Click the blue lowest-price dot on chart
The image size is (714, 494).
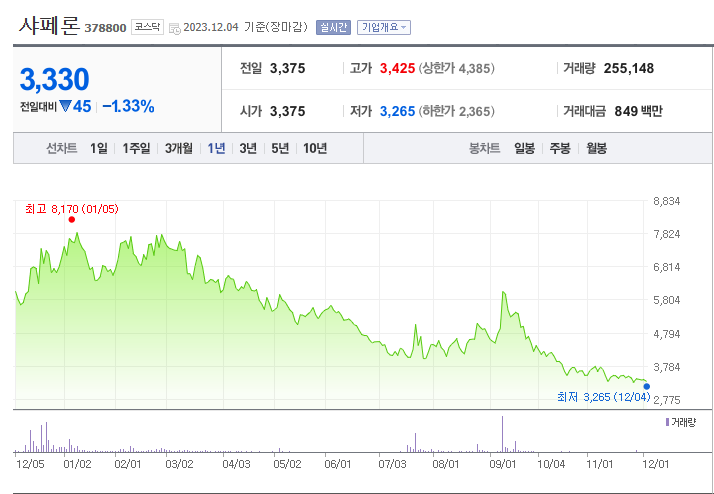647,387
